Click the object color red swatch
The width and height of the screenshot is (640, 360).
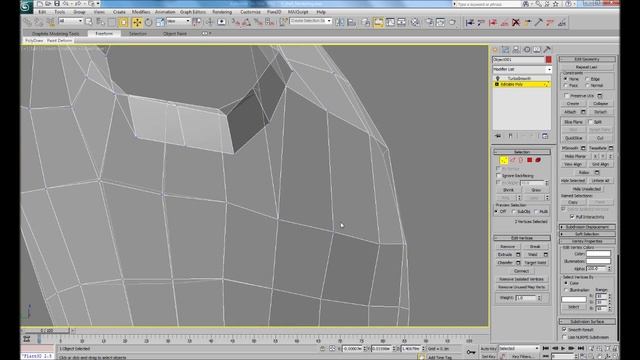(x=549, y=60)
